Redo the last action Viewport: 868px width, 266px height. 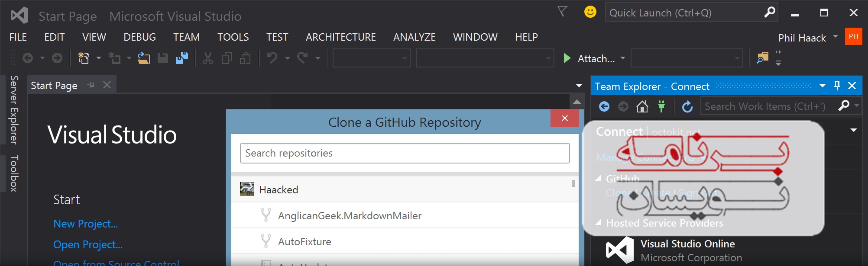click(302, 58)
